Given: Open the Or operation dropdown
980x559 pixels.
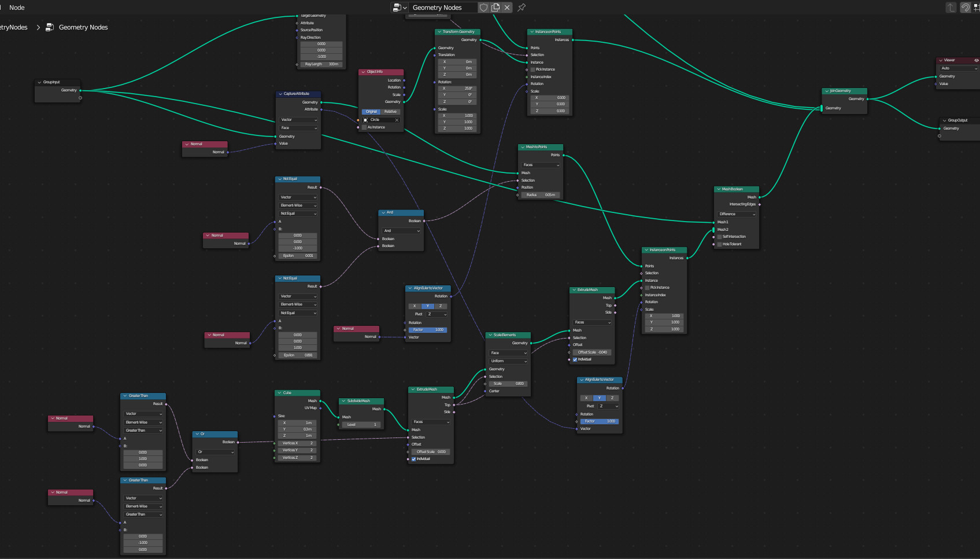Looking at the screenshot, I should click(215, 452).
